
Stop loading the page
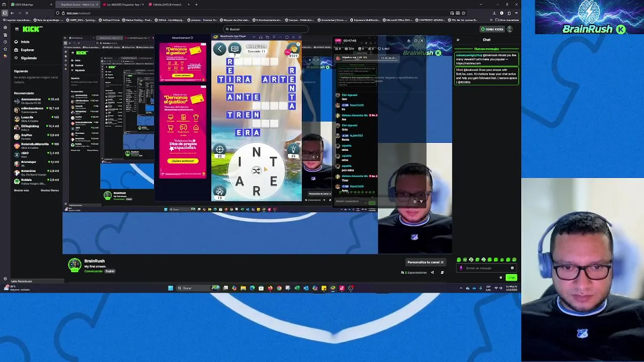(27, 13)
